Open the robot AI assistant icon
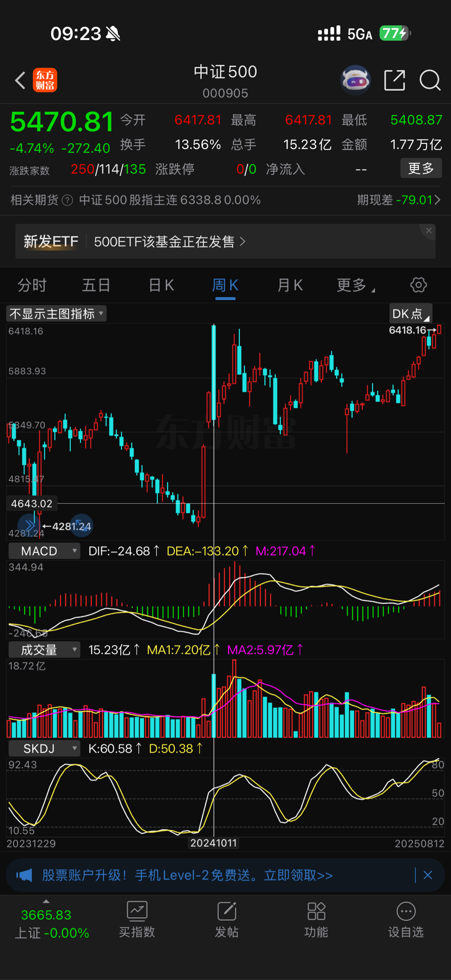The width and height of the screenshot is (451, 980). (355, 80)
